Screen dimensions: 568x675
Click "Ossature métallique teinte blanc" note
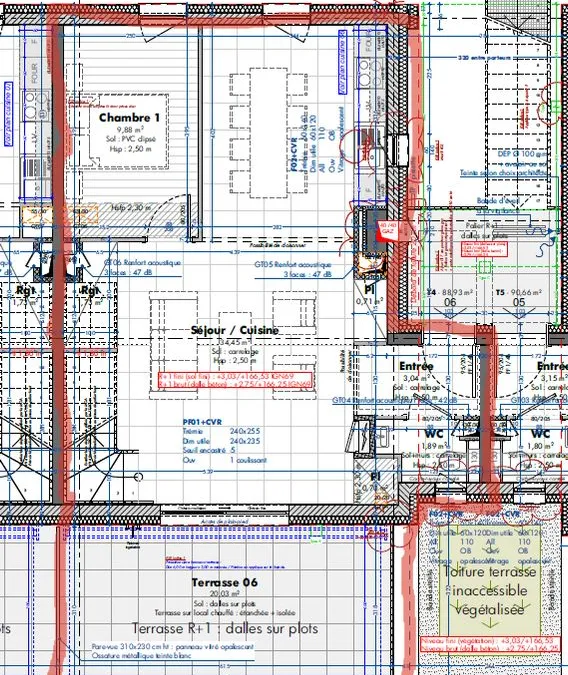coord(142,656)
